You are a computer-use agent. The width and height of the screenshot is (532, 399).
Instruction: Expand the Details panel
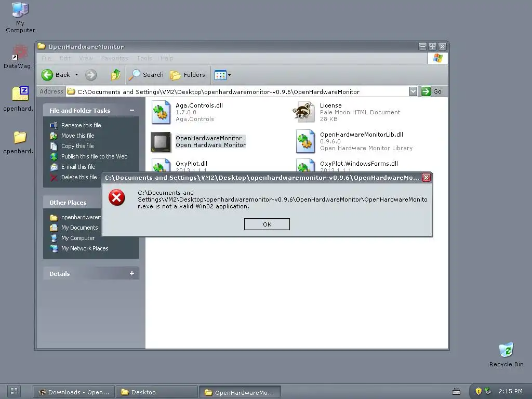131,273
